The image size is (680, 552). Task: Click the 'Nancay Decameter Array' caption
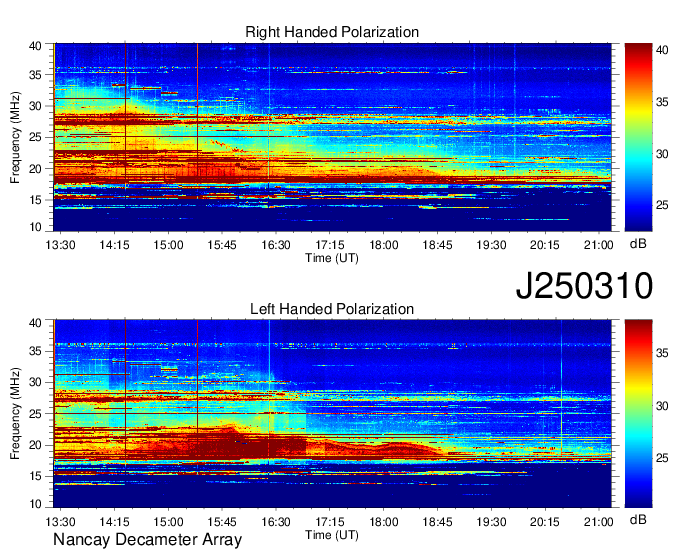click(147, 540)
